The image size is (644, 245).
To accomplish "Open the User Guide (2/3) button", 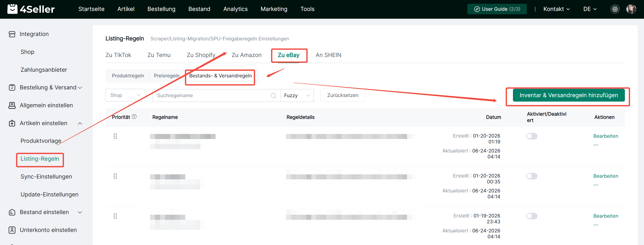I will point(497,9).
